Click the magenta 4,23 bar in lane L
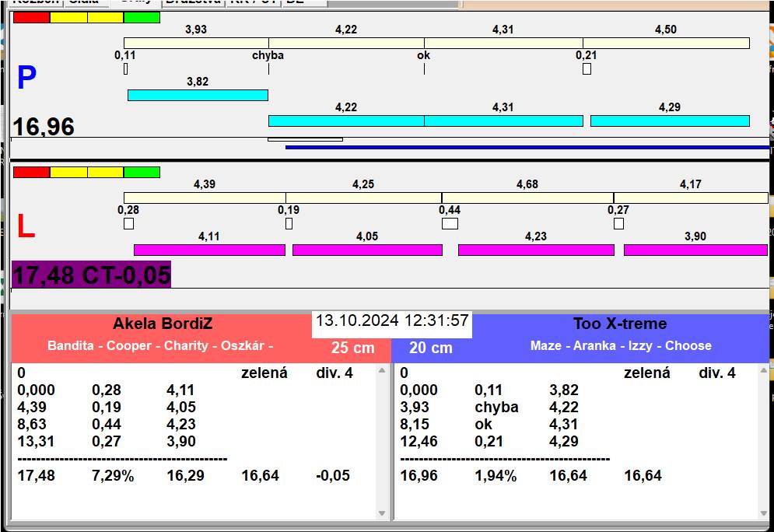774x532 pixels. [536, 250]
